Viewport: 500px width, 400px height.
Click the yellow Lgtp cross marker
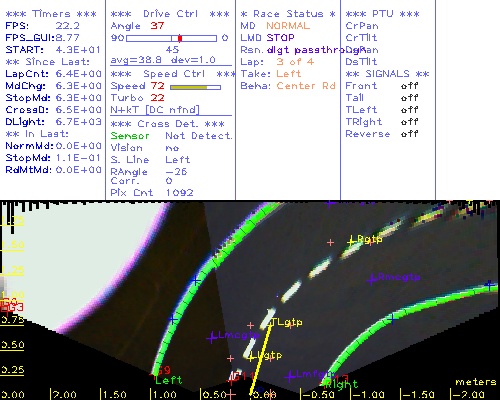(252, 357)
